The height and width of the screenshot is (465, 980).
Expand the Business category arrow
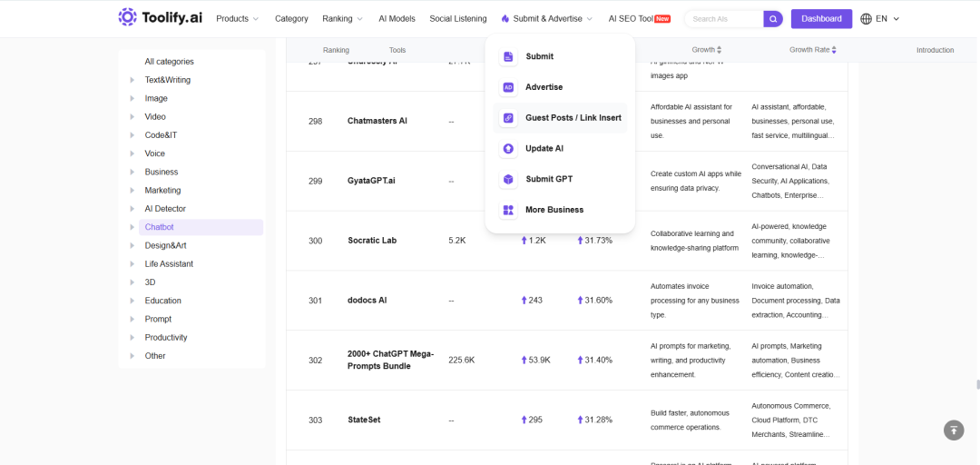(x=132, y=172)
